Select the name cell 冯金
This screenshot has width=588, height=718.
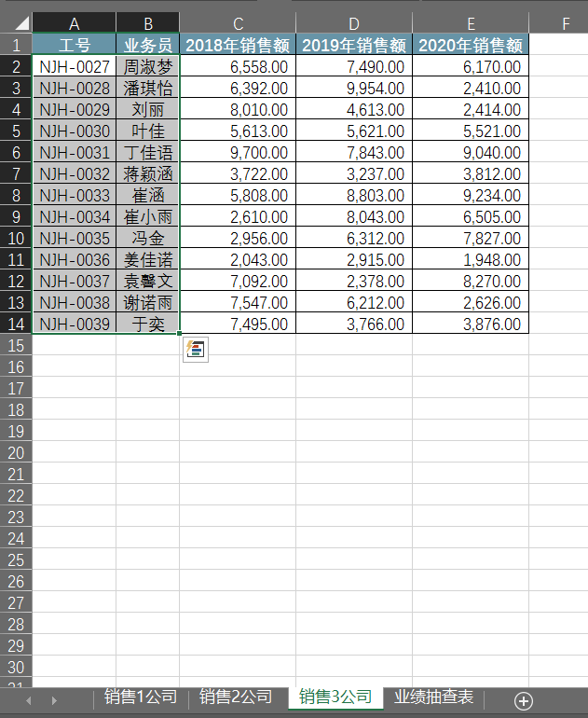(x=148, y=238)
